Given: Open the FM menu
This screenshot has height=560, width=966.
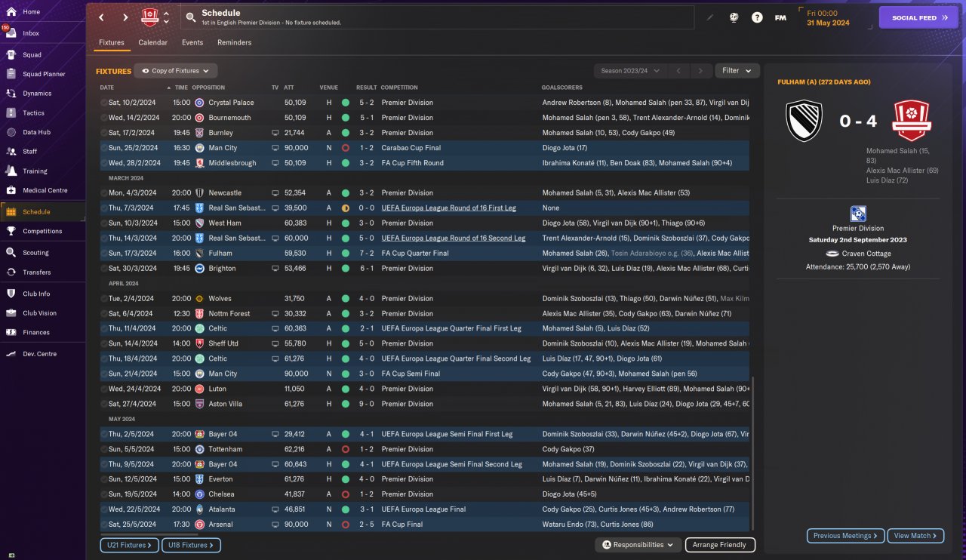Looking at the screenshot, I should tap(780, 17).
